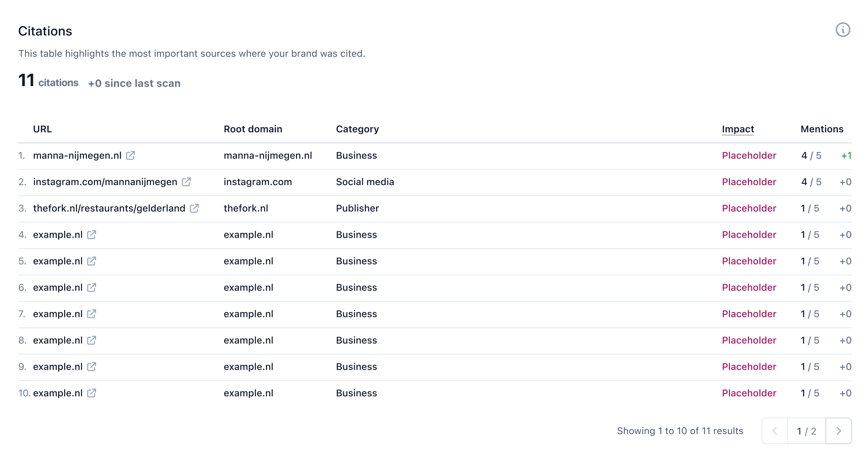Click Placeholder impact in thefork.nl row
Viewport: 868px width, 460px height.
[x=749, y=208]
